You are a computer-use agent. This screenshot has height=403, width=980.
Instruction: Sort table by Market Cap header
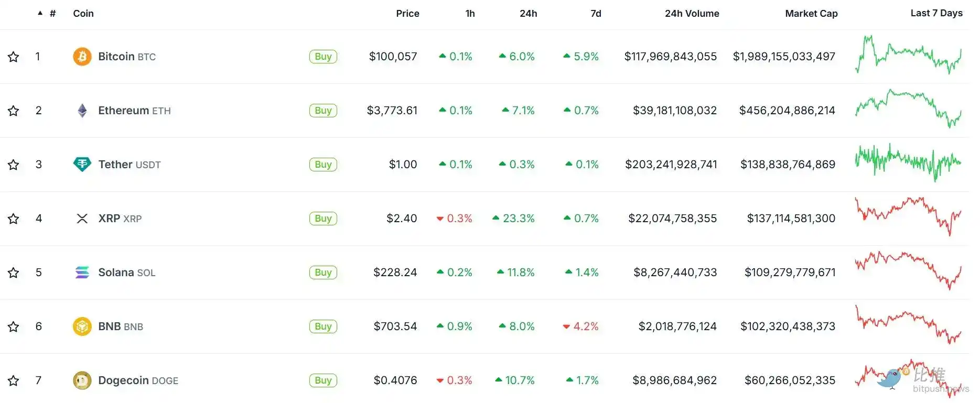click(811, 14)
